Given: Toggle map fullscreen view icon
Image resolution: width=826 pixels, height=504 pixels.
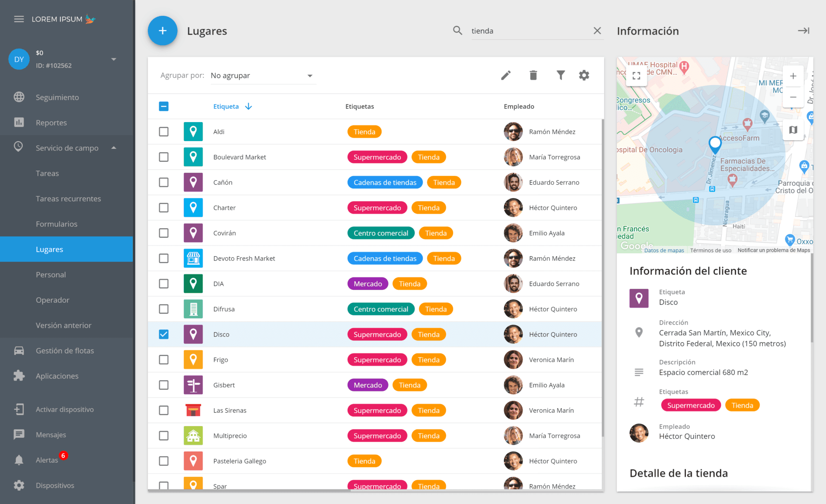Looking at the screenshot, I should pos(637,76).
